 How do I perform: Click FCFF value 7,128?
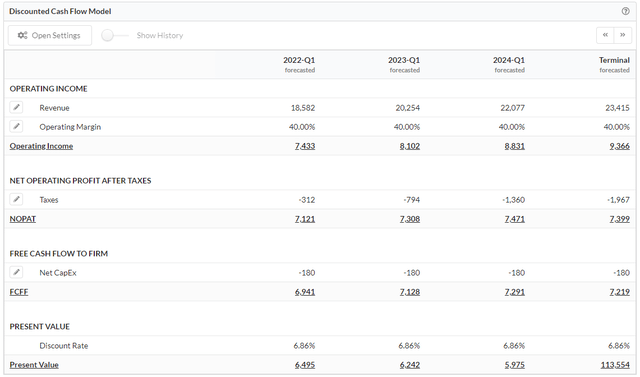click(410, 292)
